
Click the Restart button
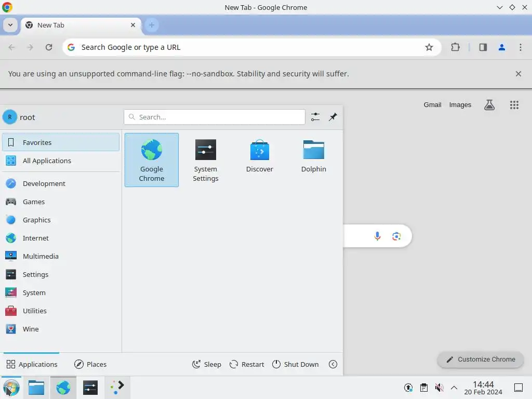[x=247, y=364]
